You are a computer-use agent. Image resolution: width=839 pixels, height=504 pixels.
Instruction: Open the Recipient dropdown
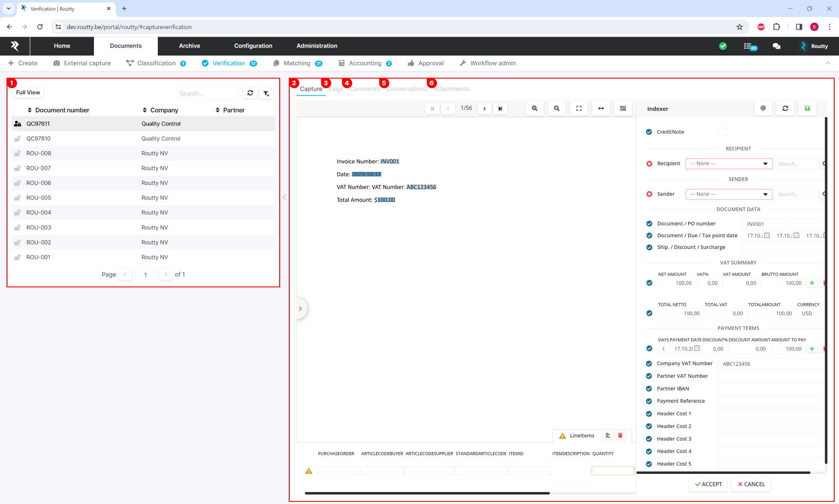pos(728,164)
